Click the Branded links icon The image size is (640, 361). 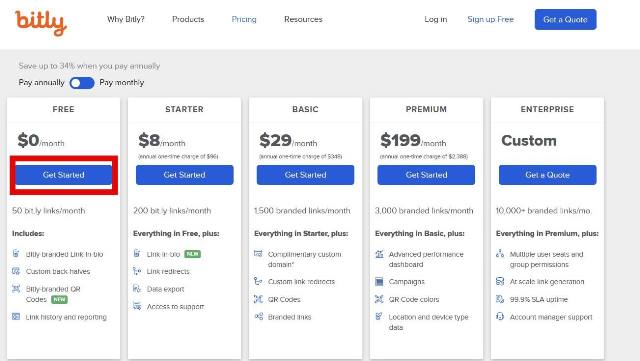pyautogui.click(x=258, y=316)
